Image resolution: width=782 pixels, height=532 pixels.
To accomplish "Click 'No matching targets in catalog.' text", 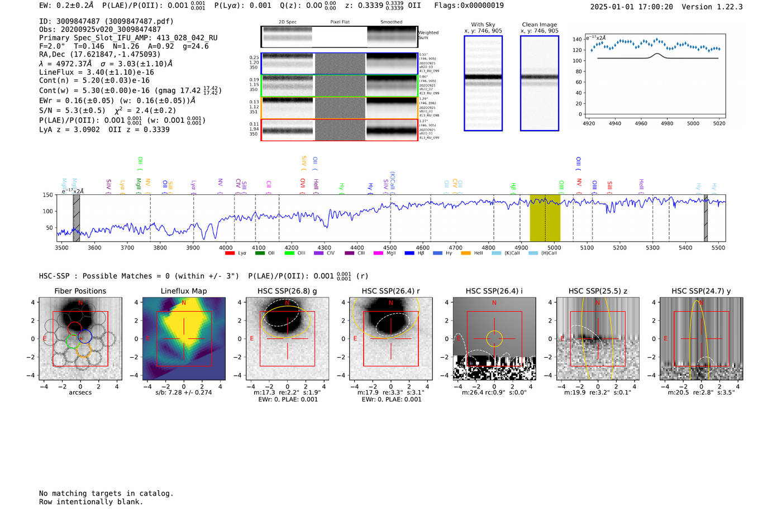I will click(106, 493).
